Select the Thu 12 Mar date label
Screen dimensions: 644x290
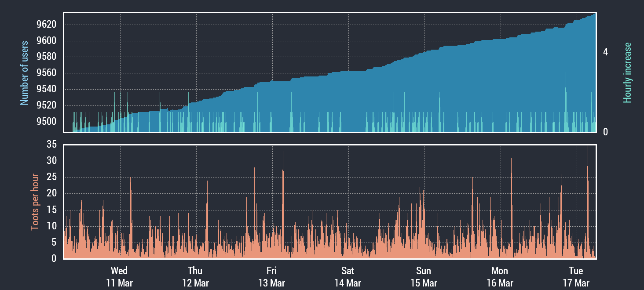point(195,277)
